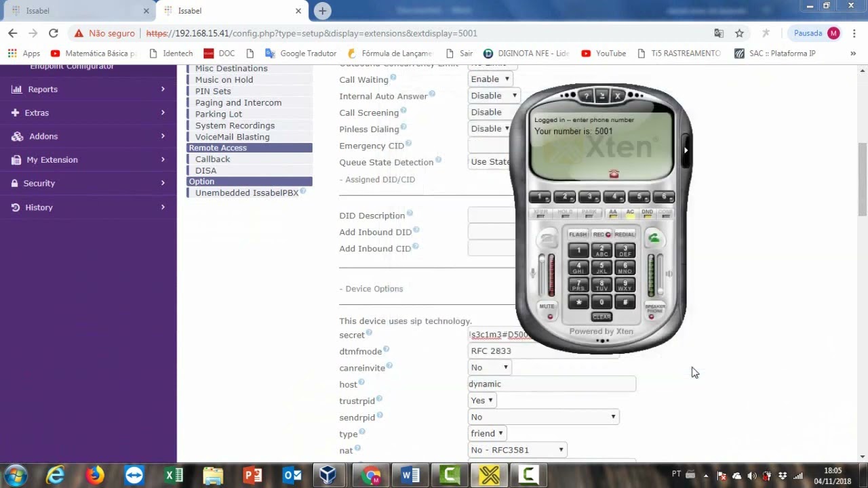868x488 pixels.
Task: Reload the page in Chrome
Action: coord(54,33)
